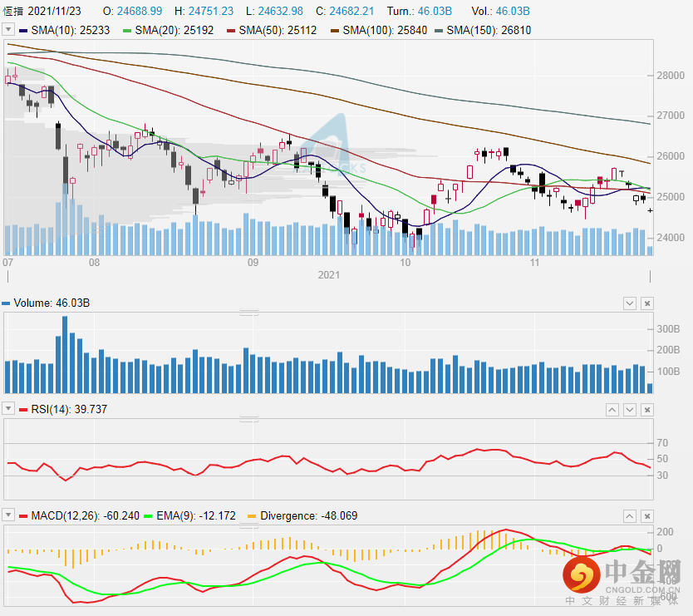Close the RSI(14) indicator panel

[x=647, y=410]
